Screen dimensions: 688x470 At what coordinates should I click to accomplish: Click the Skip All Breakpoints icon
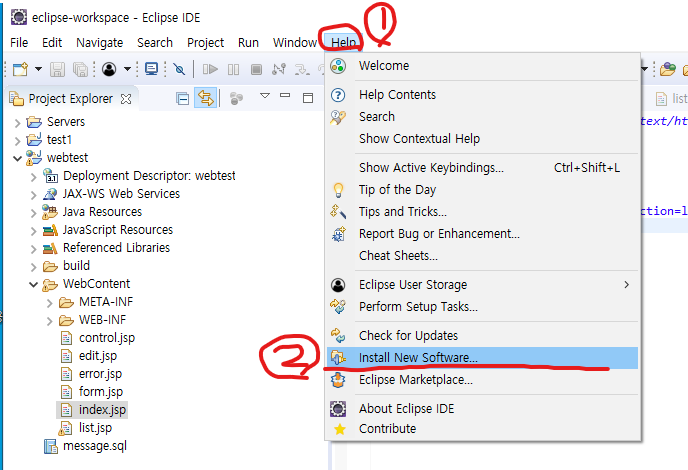179,69
